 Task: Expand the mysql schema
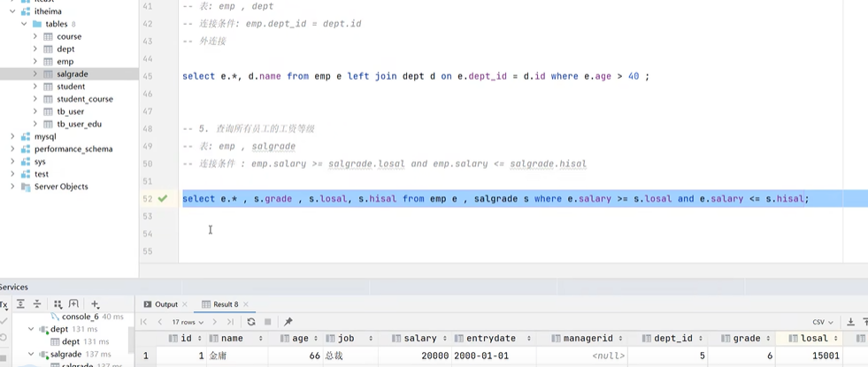pyautogui.click(x=12, y=136)
